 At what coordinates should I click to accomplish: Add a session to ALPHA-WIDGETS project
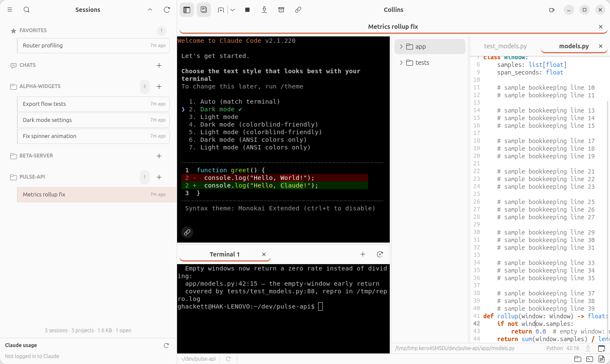159,86
